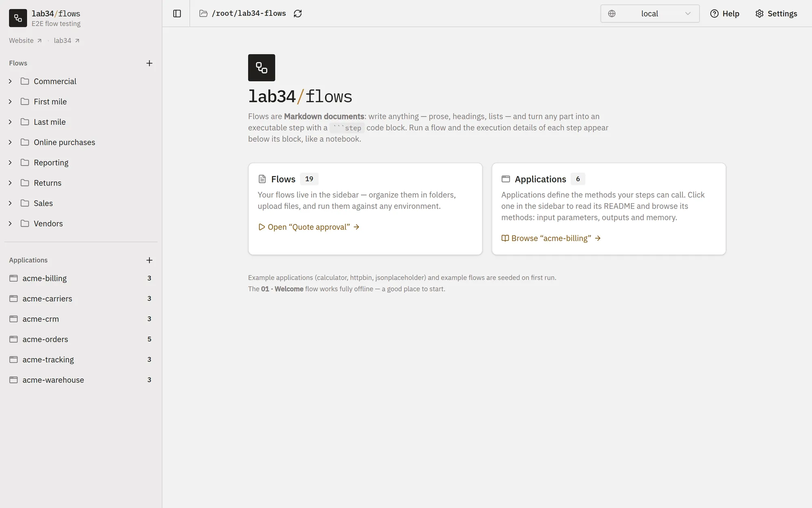
Task: Click the acme-billing application icon
Action: [13, 278]
